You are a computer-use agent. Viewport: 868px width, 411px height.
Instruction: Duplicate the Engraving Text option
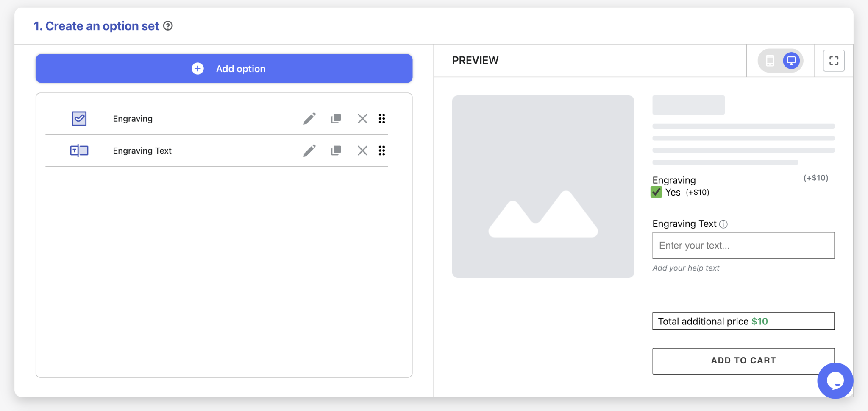pos(336,151)
